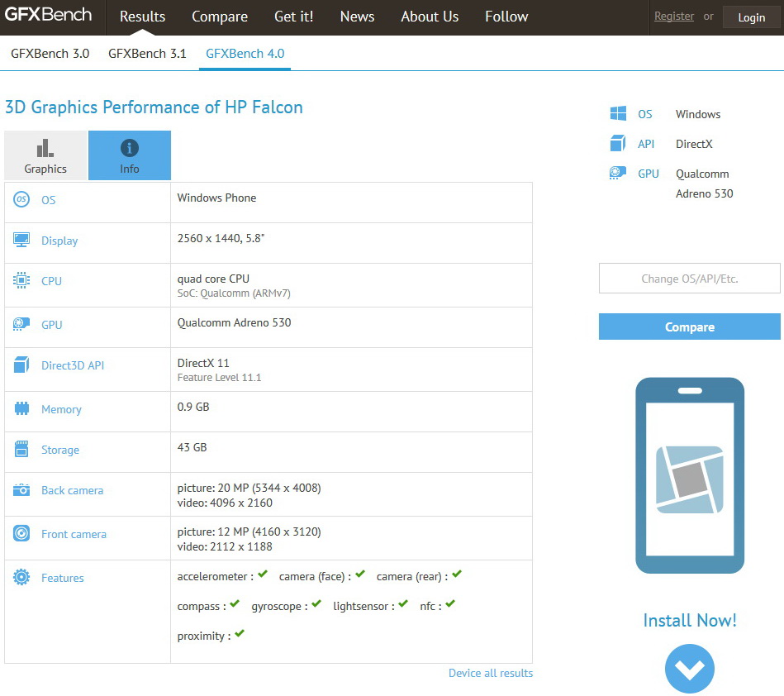
Task: Click the Storage card icon
Action: pos(21,449)
